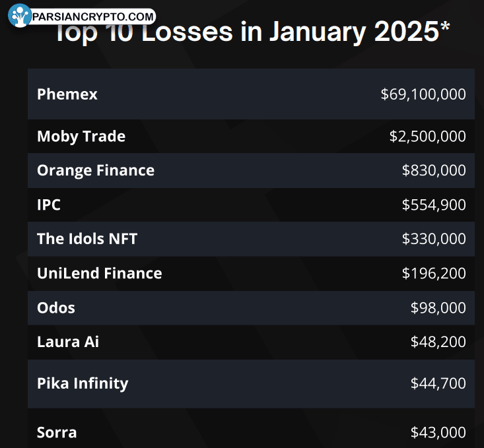Click the $2,500,000 amount
The width and height of the screenshot is (484, 448).
(427, 137)
